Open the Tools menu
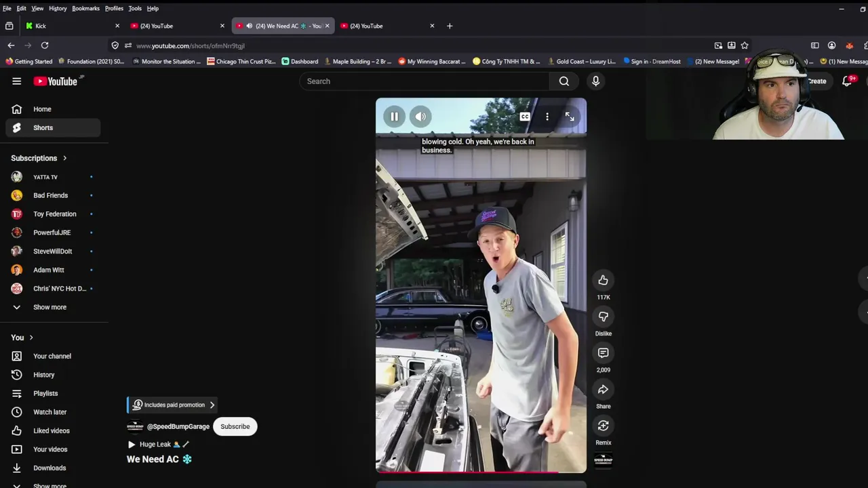Screen dimensions: 868x488 135,8
